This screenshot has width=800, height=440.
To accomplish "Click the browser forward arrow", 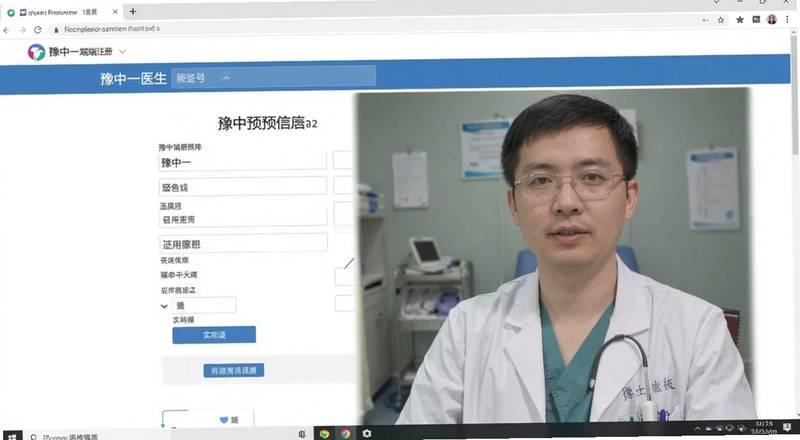I will point(22,30).
